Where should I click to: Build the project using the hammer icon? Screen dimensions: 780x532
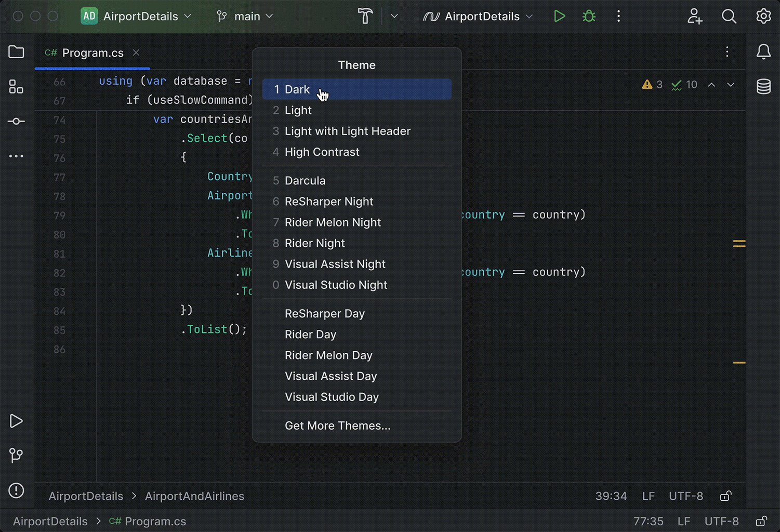[365, 16]
